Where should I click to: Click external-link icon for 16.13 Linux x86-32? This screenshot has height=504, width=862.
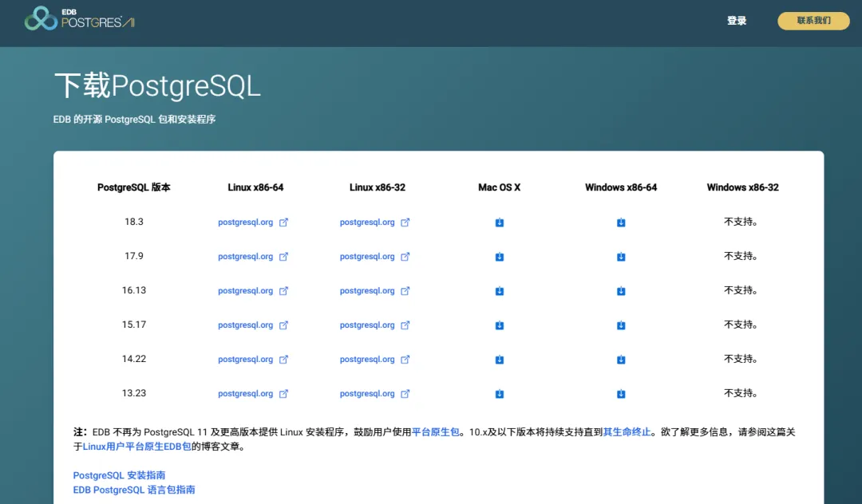click(405, 291)
